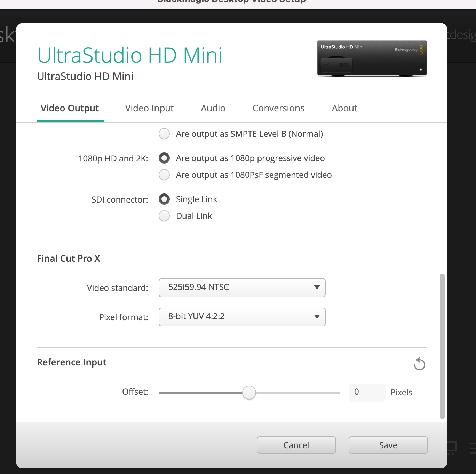
Task: Reset Reference Input offset with circular arrow
Action: tap(420, 364)
